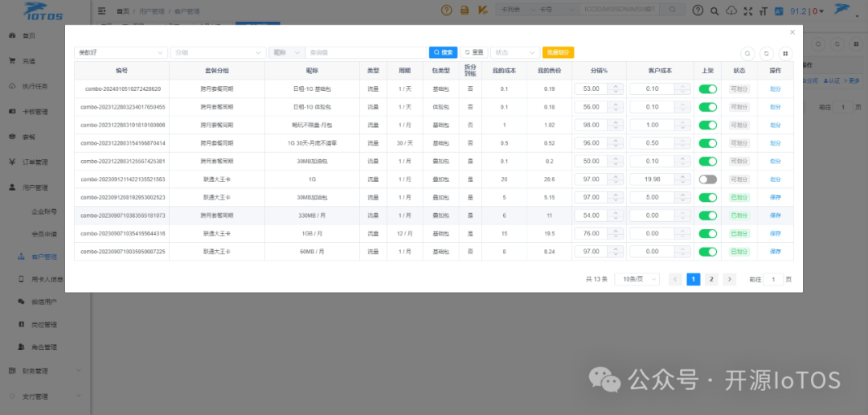Toggle 上架 switch for 日租-1G 基础包 row
Viewport: 868px width, 415px height.
click(x=707, y=88)
